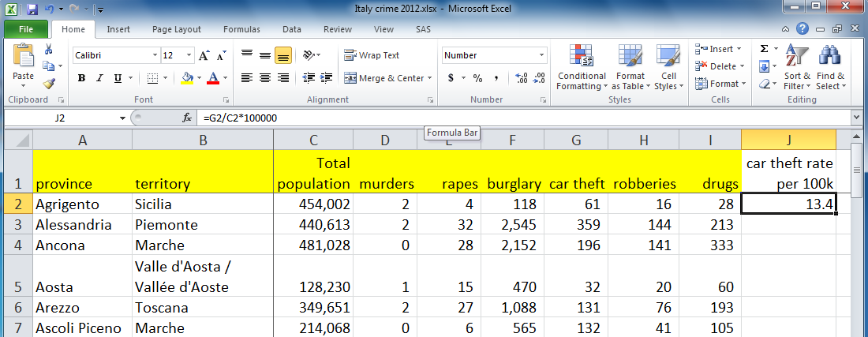Increase font size with the grow font icon
Image resolution: width=868 pixels, height=337 pixels.
coord(204,55)
